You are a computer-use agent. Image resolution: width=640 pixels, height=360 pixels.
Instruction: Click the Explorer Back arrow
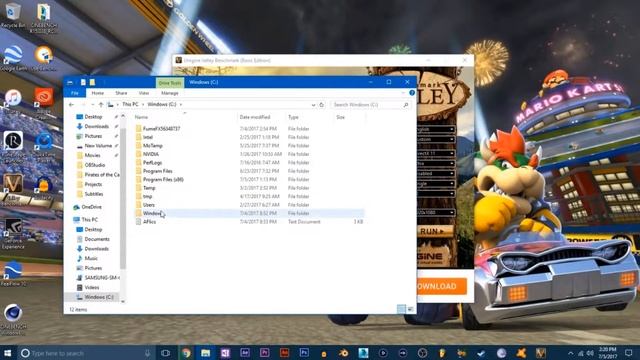pos(71,105)
